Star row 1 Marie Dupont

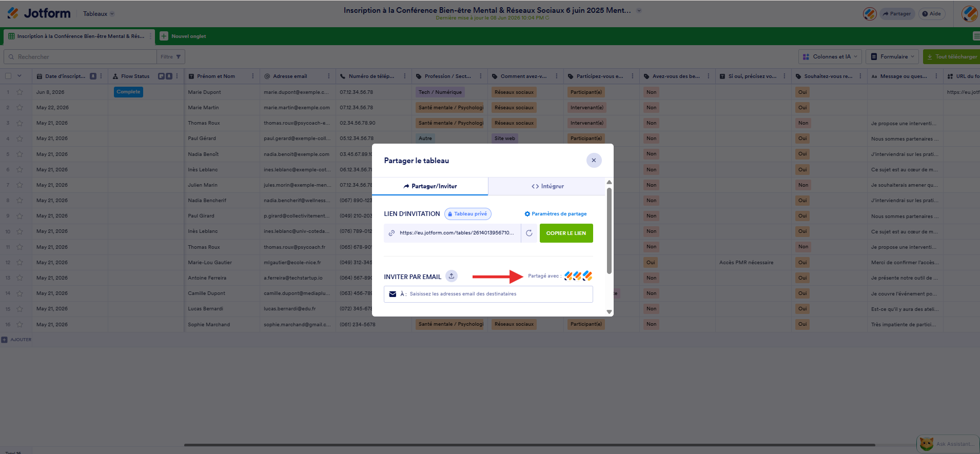pos(19,92)
